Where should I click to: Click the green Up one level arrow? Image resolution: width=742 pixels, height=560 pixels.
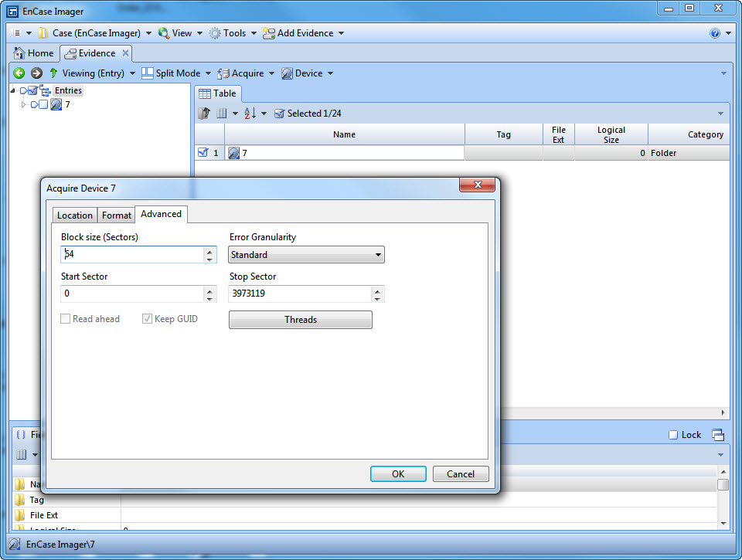(53, 73)
